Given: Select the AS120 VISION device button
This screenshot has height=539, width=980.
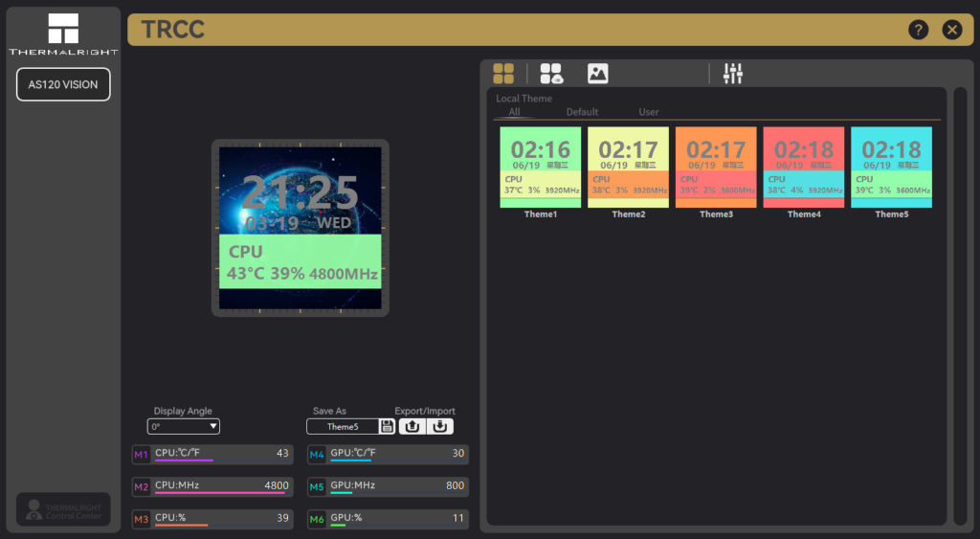Looking at the screenshot, I should (x=63, y=84).
